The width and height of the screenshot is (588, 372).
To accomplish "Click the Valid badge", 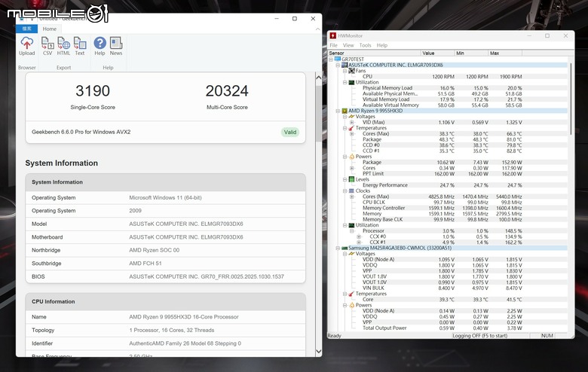I will 290,132.
